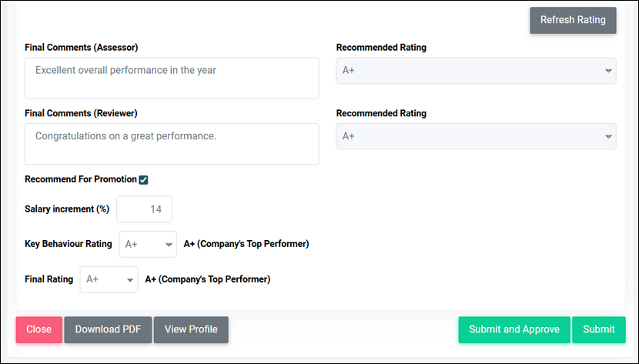Click the "Key Behaviour Rating" label
The width and height of the screenshot is (639, 364).
click(x=69, y=244)
